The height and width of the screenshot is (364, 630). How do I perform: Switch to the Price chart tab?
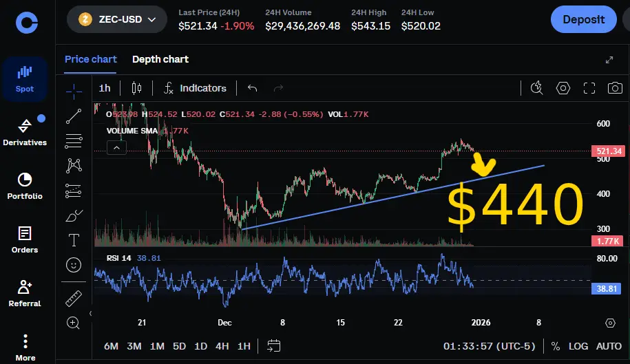(x=91, y=59)
